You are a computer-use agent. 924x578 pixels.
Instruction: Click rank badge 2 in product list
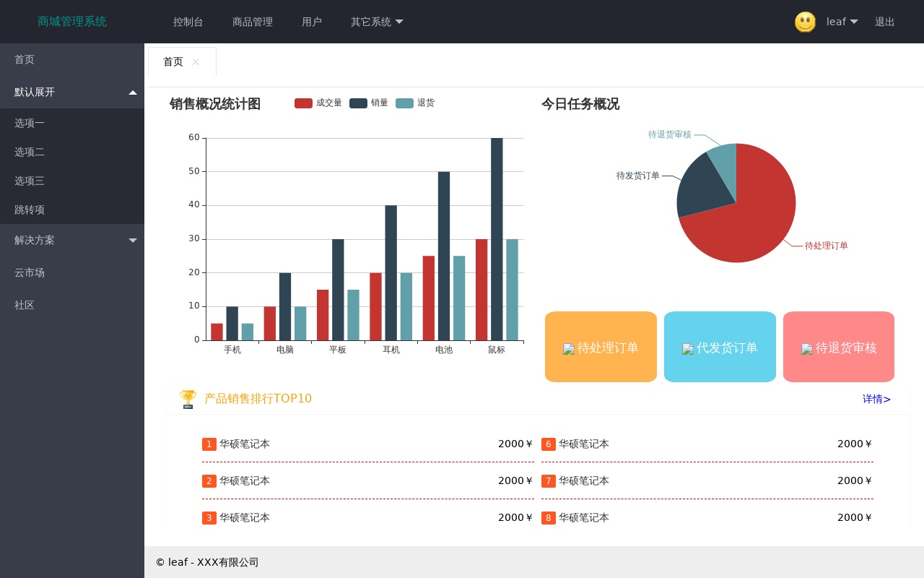209,481
